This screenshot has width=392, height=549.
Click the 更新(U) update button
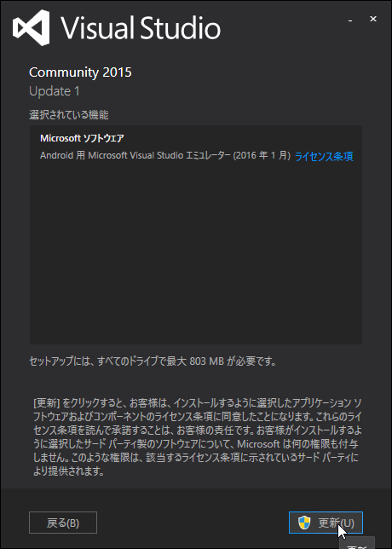[x=326, y=523]
